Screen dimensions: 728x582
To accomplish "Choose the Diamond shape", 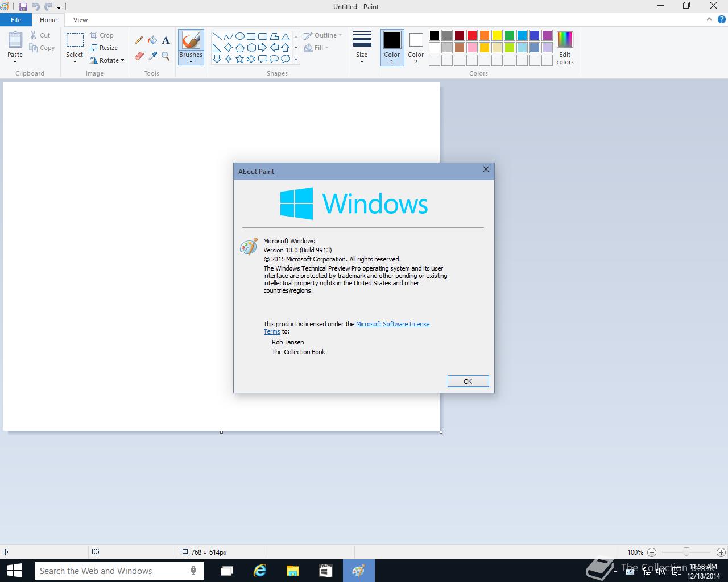I will (x=228, y=48).
